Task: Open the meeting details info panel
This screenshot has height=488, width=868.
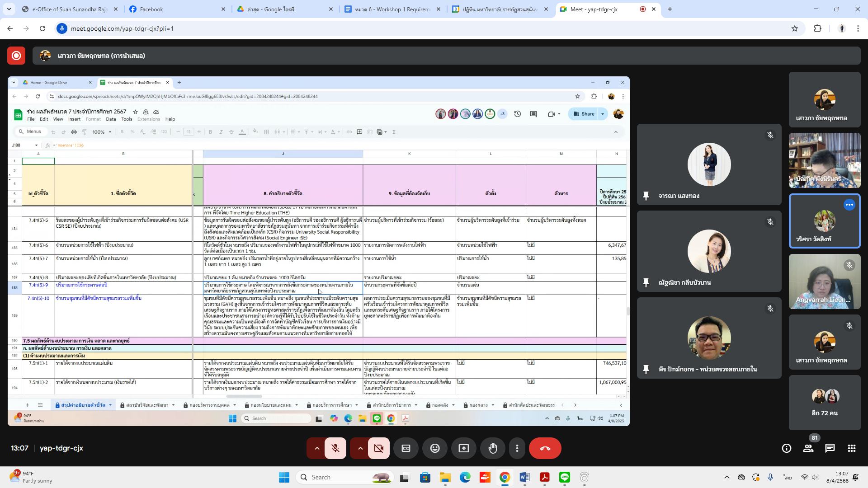Action: 787,448
